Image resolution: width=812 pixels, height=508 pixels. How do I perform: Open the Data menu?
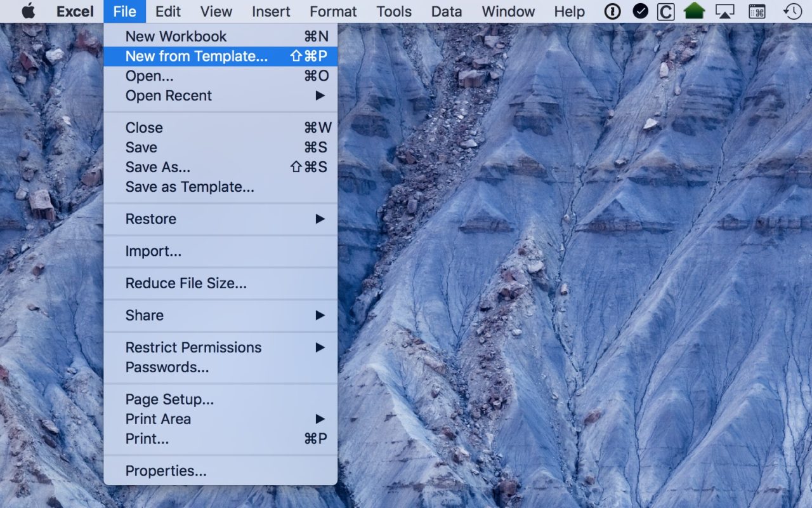point(447,11)
